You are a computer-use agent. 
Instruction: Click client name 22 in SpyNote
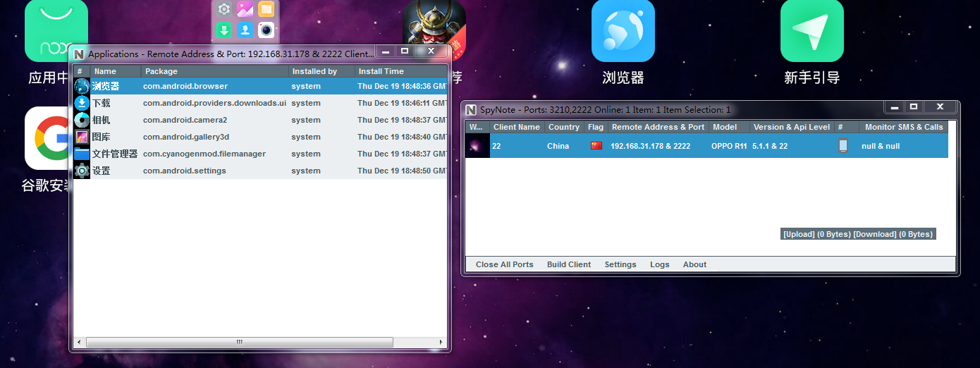point(497,146)
